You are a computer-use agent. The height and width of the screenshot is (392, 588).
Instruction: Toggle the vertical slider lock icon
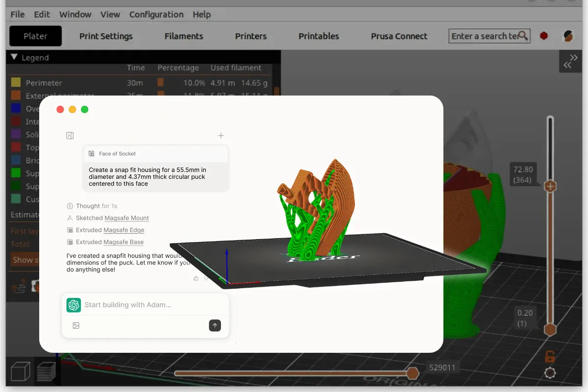(550, 356)
